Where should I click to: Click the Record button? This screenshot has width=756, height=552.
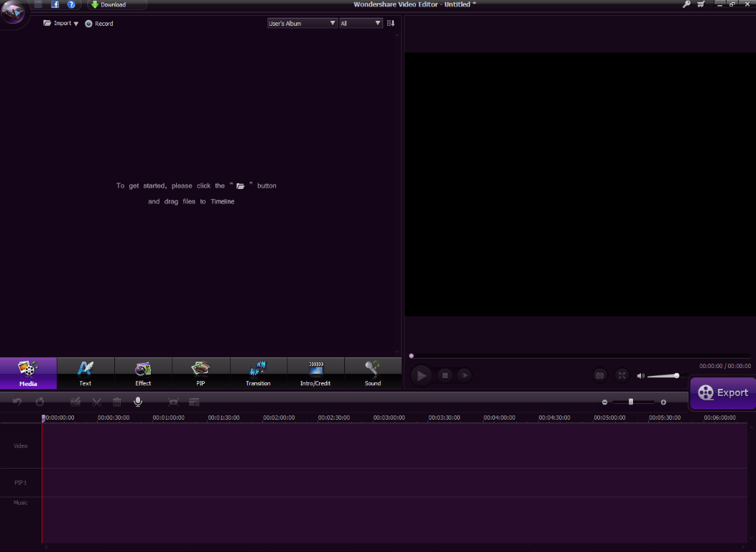coord(99,24)
